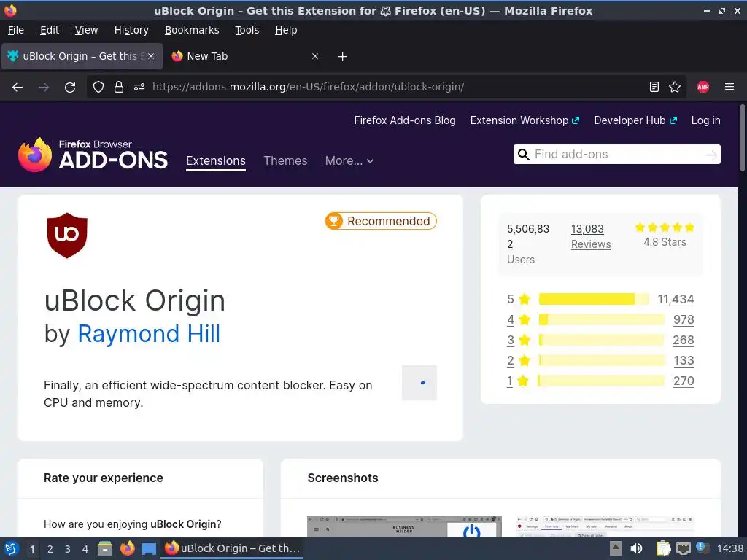Select the uBlock Origin browser tab
Viewport: 747px width, 560px height.
(82, 56)
